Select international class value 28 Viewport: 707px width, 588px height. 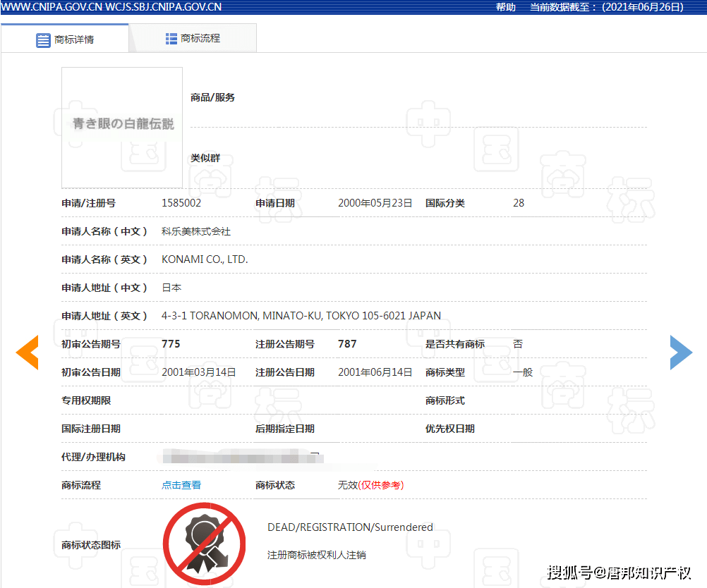pyautogui.click(x=519, y=203)
